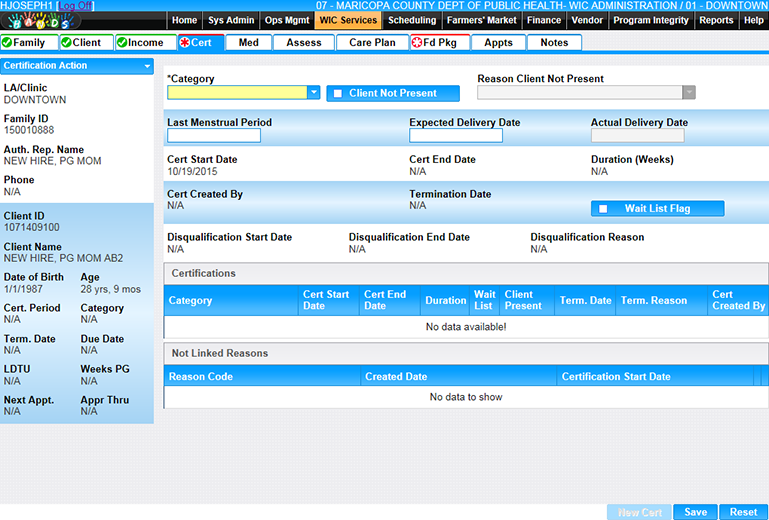The width and height of the screenshot is (769, 520).
Task: Enable the Wait List Flag checkbox
Action: (603, 209)
